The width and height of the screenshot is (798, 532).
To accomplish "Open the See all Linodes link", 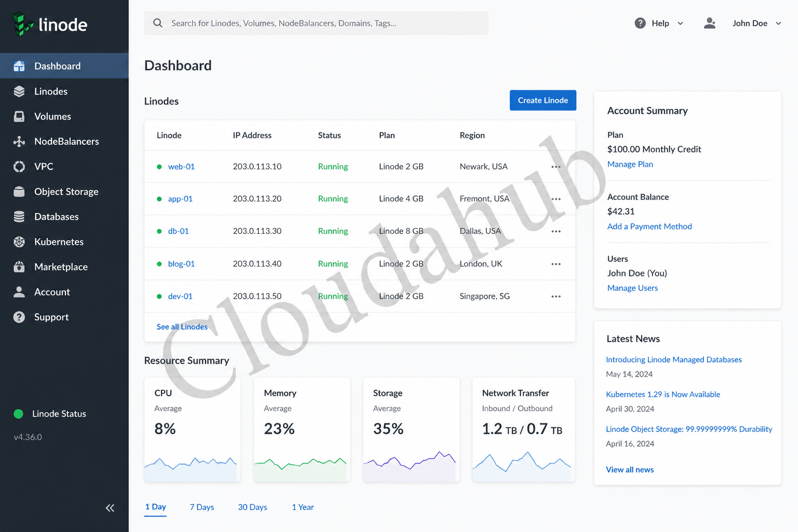I will coord(182,327).
